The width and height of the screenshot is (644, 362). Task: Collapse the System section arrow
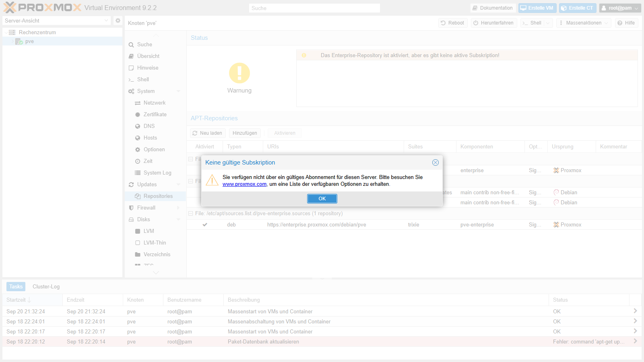[178, 91]
